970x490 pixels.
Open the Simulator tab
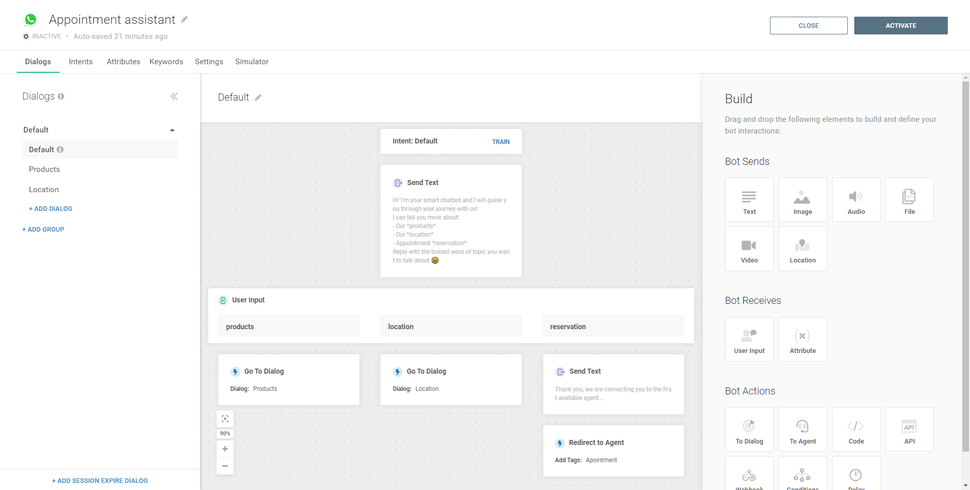click(x=252, y=62)
